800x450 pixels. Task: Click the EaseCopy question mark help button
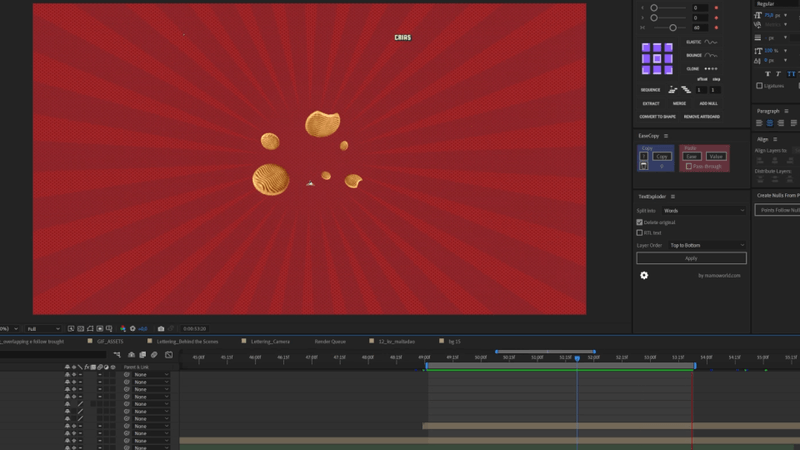(x=644, y=156)
